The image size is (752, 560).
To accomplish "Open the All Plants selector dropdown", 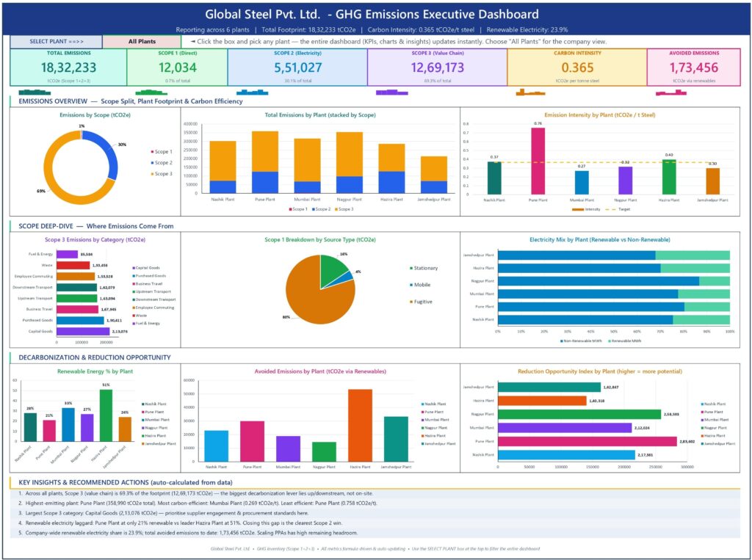I will coord(142,42).
